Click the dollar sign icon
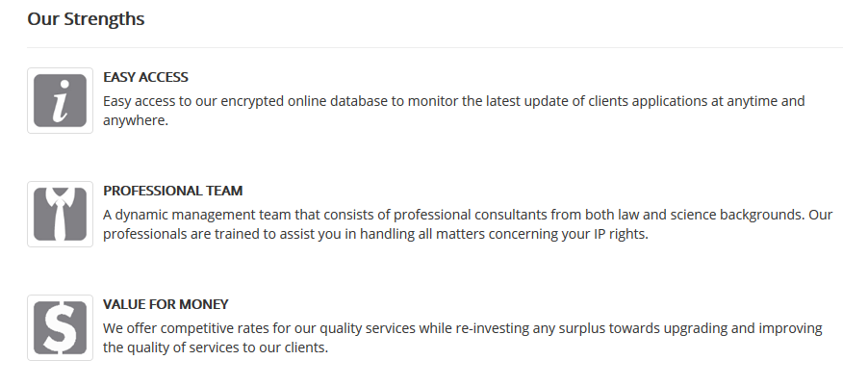Viewport: 868px width, 386px height. tap(60, 328)
